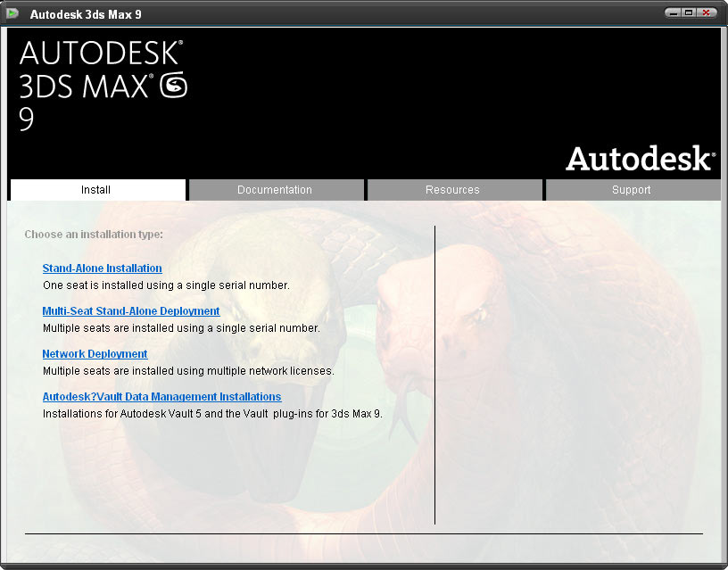The image size is (728, 570).
Task: Open the Network Deployment link
Action: click(x=95, y=354)
